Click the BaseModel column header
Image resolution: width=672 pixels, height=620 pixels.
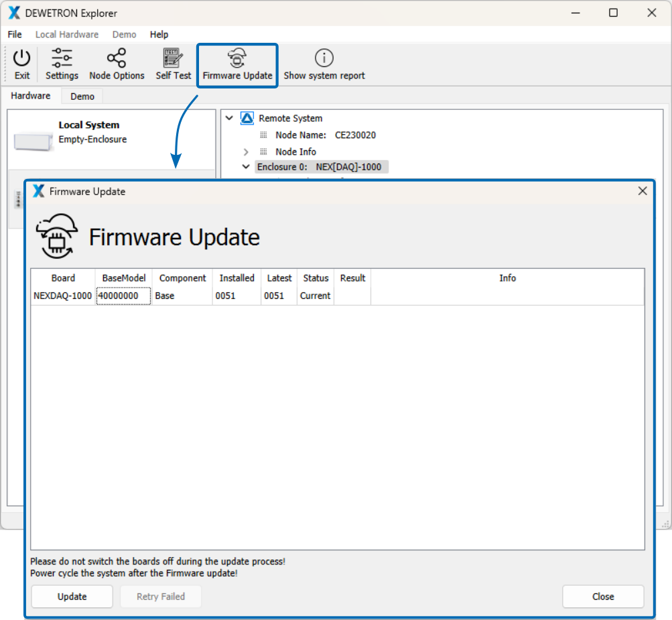123,278
